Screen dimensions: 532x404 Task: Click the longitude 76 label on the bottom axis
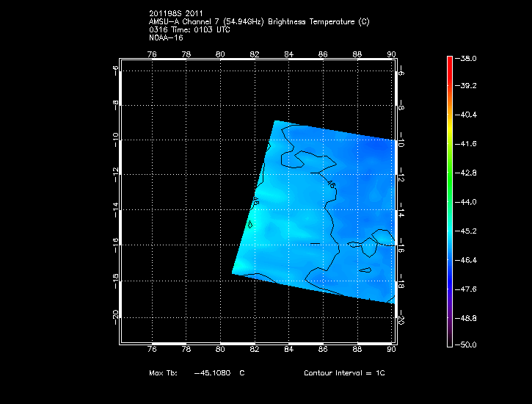pyautogui.click(x=151, y=353)
